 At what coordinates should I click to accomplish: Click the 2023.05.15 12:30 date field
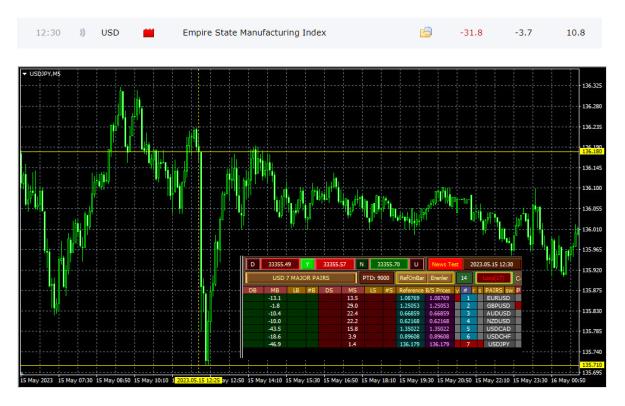[x=492, y=264]
